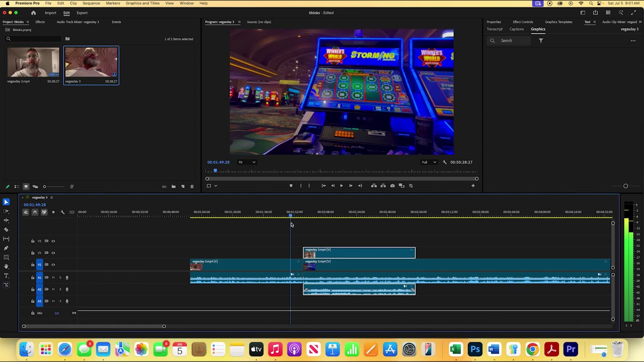Open Text panel menu icon
Image resolution: width=644 pixels, height=362 pixels.
(x=594, y=22)
